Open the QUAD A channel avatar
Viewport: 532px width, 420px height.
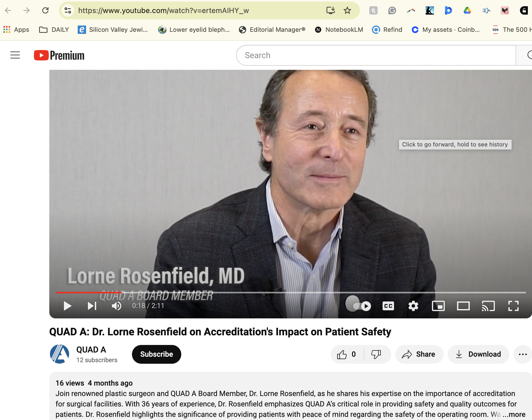tap(59, 354)
